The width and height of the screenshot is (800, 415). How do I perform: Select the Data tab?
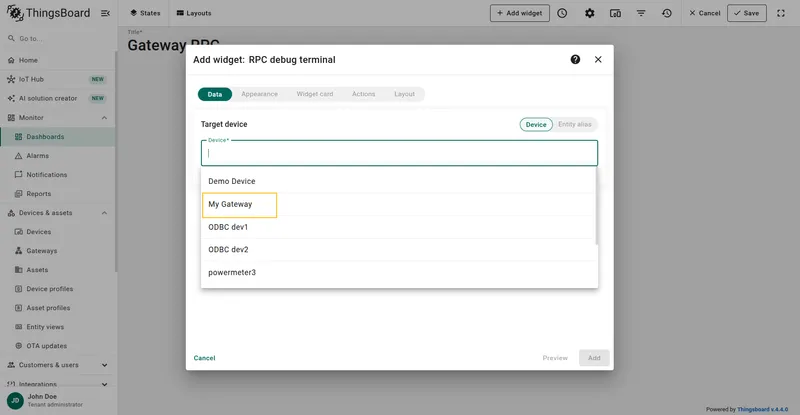click(215, 94)
